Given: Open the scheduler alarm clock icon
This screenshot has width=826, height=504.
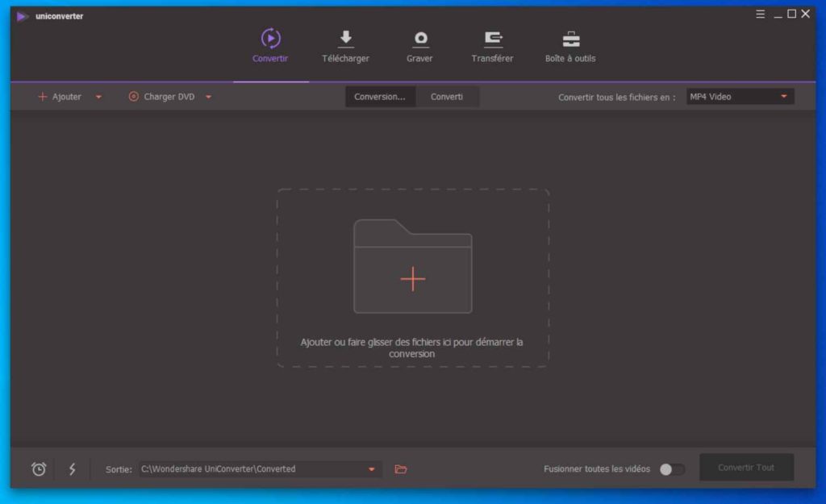Looking at the screenshot, I should click(x=39, y=469).
